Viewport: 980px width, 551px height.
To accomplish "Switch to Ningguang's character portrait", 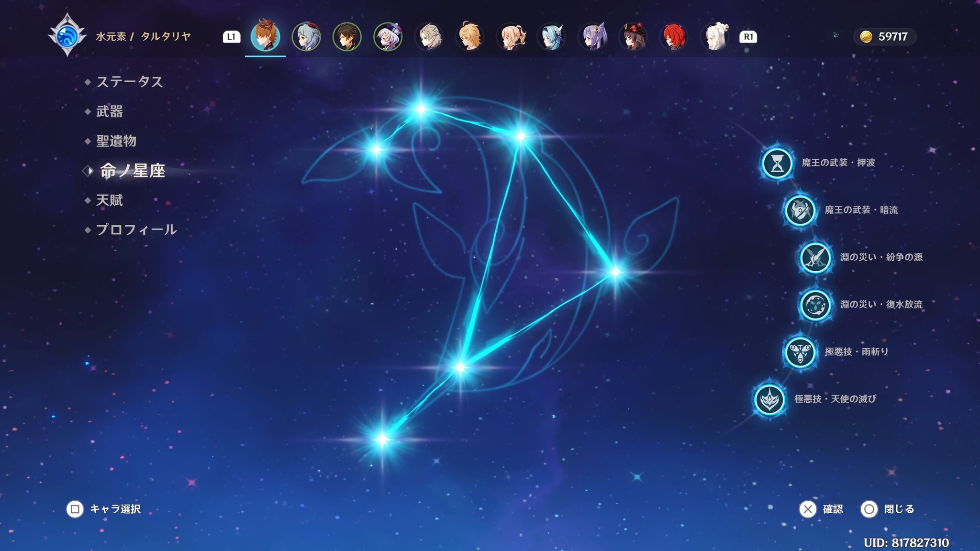I will point(715,36).
